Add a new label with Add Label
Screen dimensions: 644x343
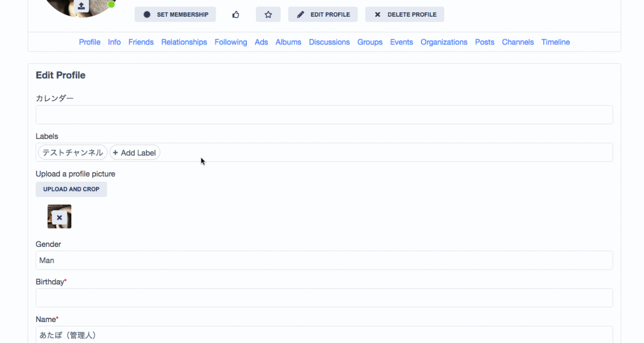coord(135,152)
